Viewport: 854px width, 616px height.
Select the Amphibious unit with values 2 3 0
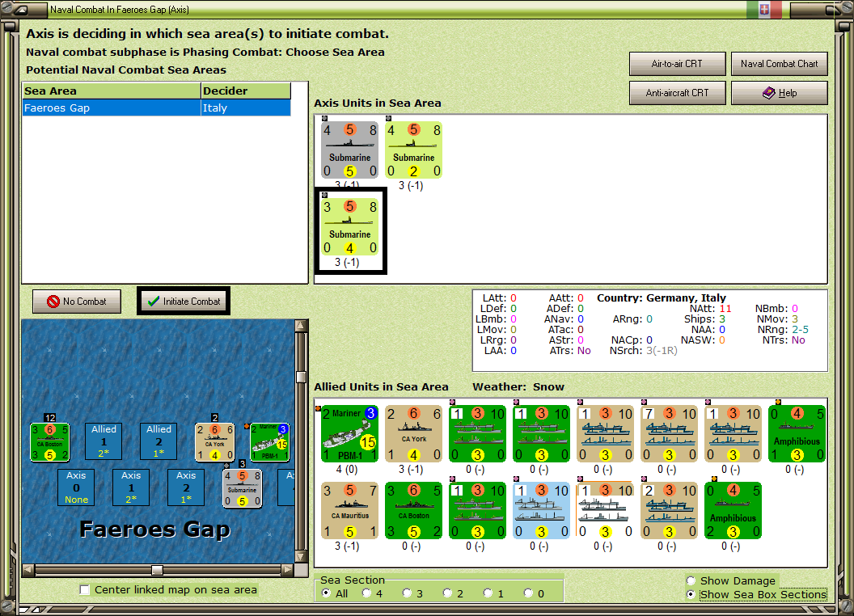point(733,511)
